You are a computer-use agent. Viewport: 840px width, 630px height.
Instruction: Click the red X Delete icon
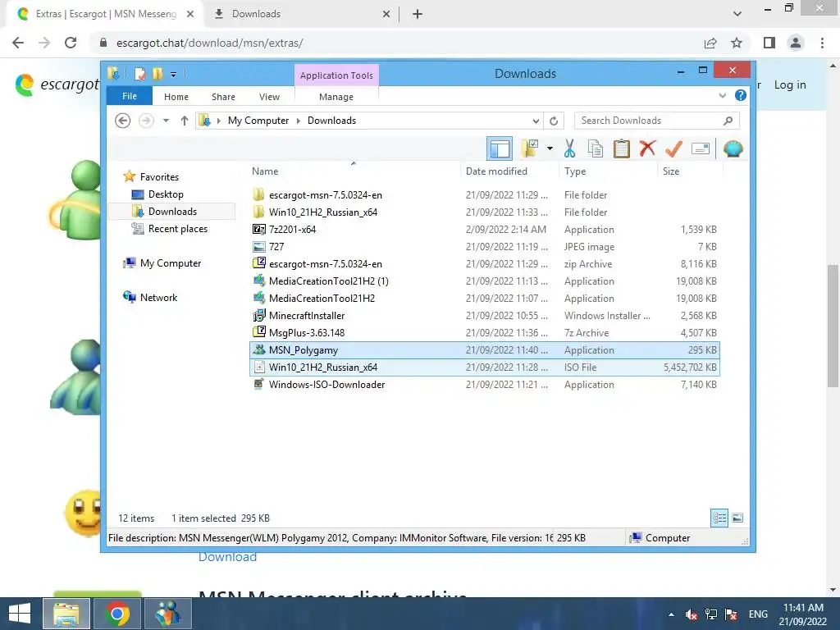[648, 148]
